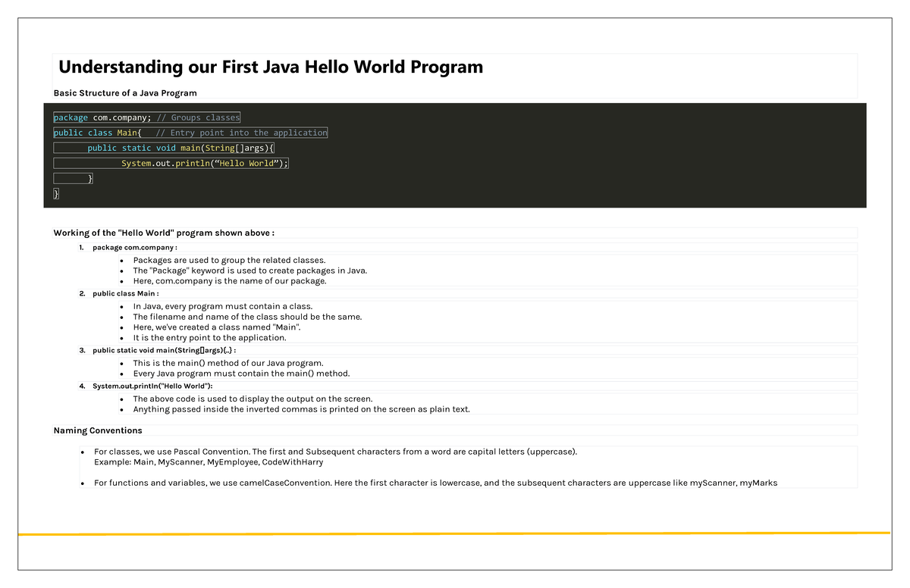Viewport: 910px width, 588px height.
Task: Click the camelCaseConvention bullet for functions and variables
Action: click(x=435, y=483)
